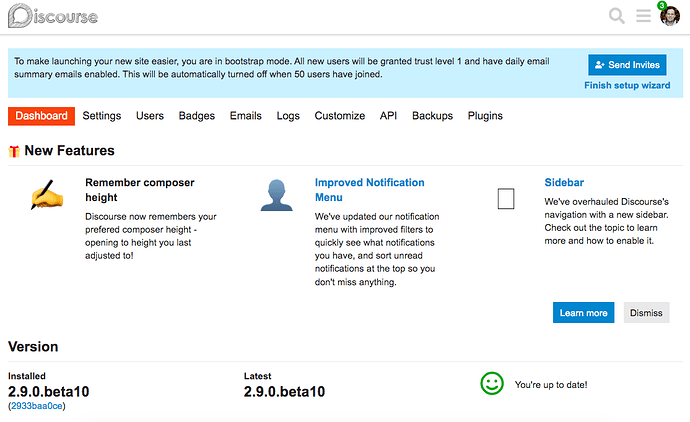Click the bootstrap mode notice text
Image resolution: width=690 pixels, height=422 pixels.
click(282, 67)
